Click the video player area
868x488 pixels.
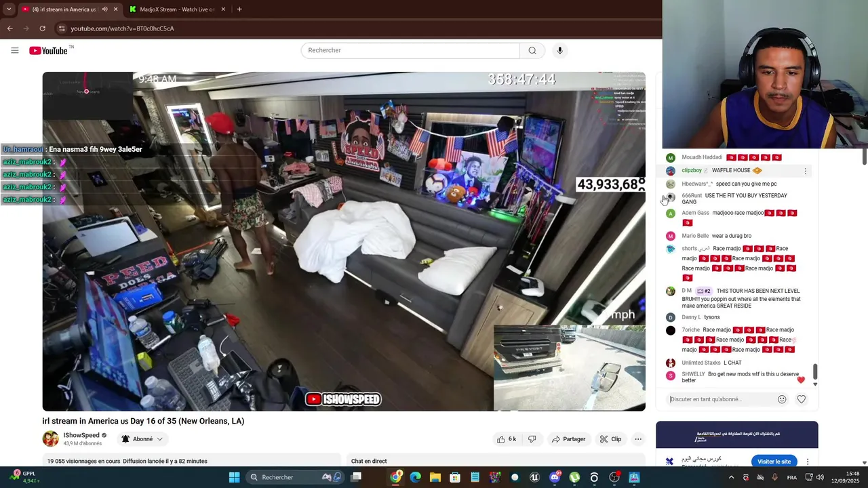(x=344, y=241)
